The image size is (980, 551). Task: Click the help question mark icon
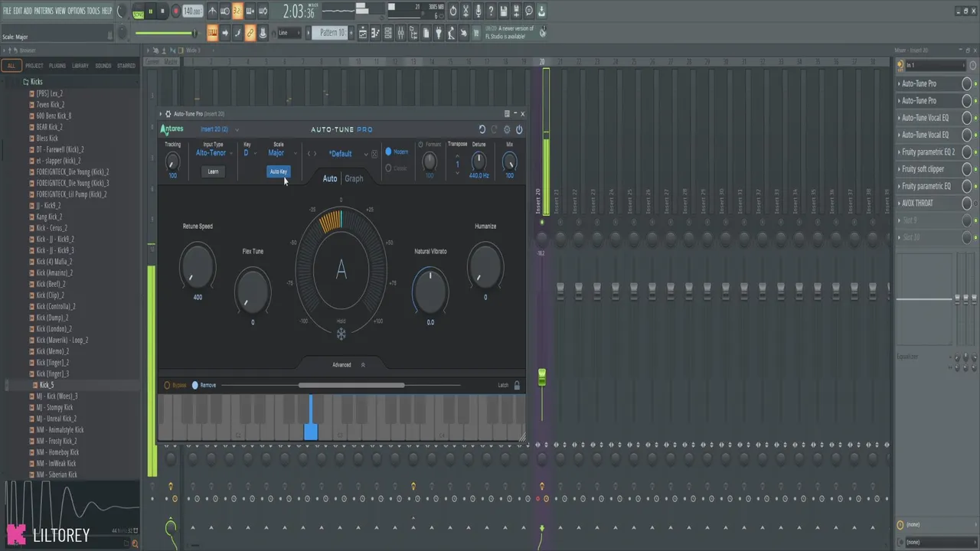(491, 11)
